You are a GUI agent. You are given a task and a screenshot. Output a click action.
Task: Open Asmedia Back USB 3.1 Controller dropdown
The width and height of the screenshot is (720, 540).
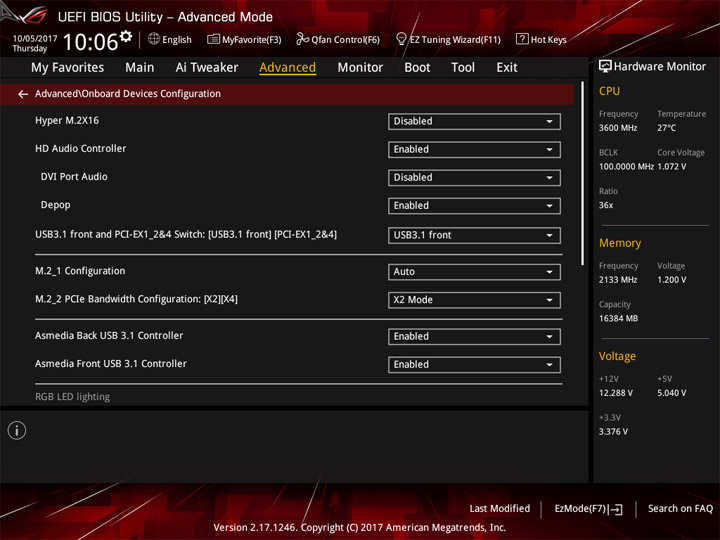point(474,337)
